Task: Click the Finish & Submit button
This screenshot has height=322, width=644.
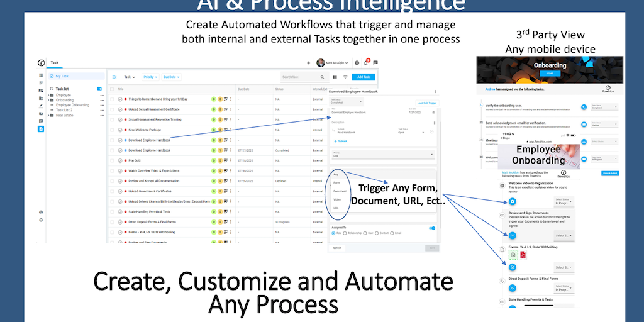Action: (x=611, y=174)
